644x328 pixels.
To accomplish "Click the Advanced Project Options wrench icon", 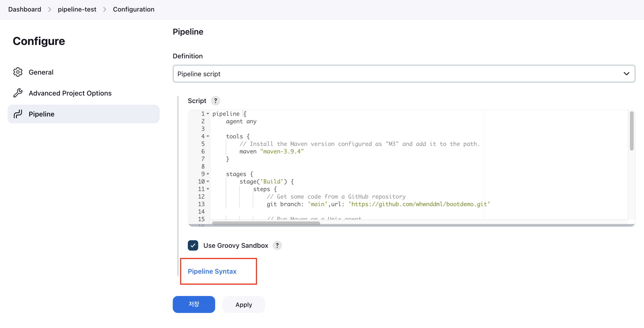I will (x=18, y=93).
